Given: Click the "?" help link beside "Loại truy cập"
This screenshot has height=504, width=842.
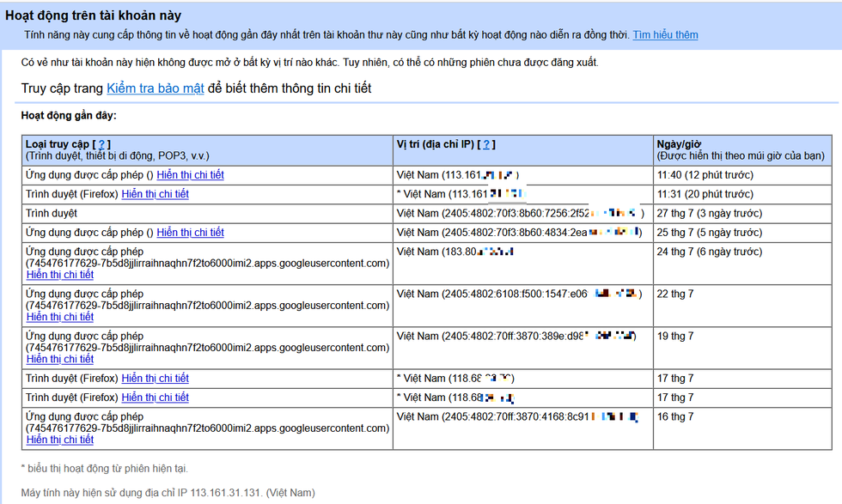Looking at the screenshot, I should (102, 144).
